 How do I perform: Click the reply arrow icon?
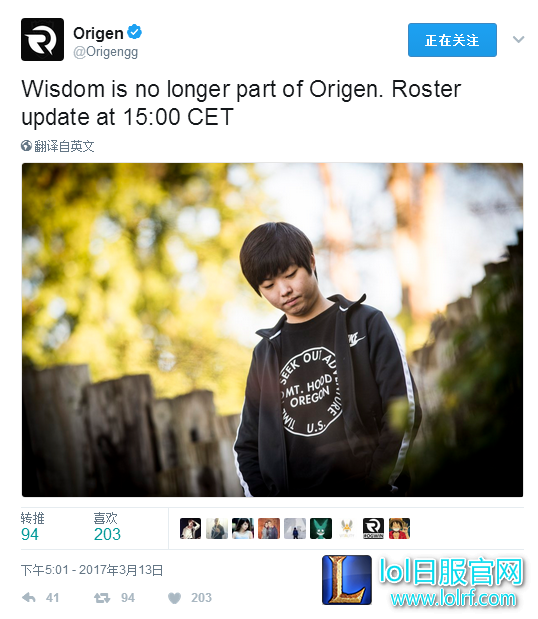coord(29,598)
